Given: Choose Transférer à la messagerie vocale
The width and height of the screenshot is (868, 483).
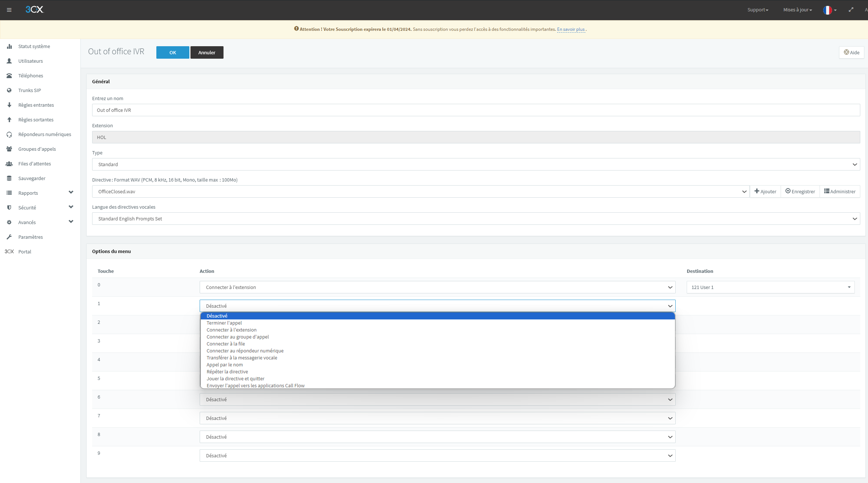Looking at the screenshot, I should tap(437, 358).
